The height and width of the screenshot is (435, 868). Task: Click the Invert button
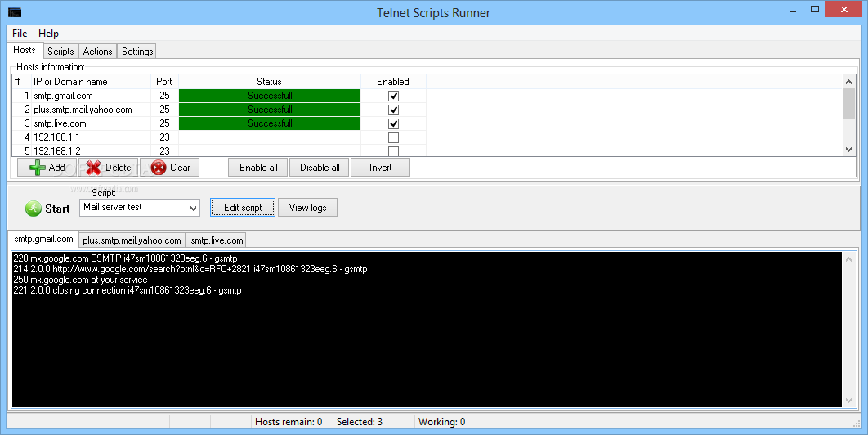[380, 168]
